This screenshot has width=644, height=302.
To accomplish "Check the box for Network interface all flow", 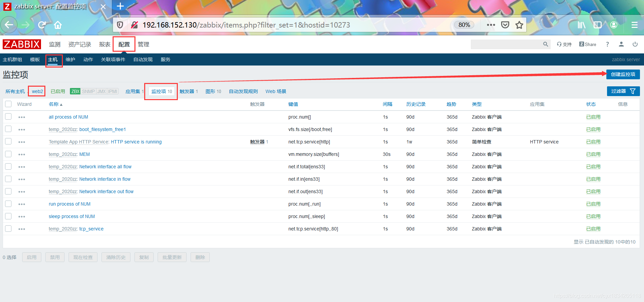I will [8, 166].
